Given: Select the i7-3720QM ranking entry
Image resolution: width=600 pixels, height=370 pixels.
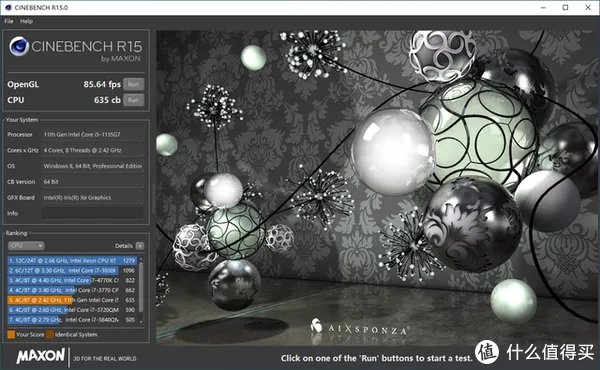Looking at the screenshot, I should (72, 310).
